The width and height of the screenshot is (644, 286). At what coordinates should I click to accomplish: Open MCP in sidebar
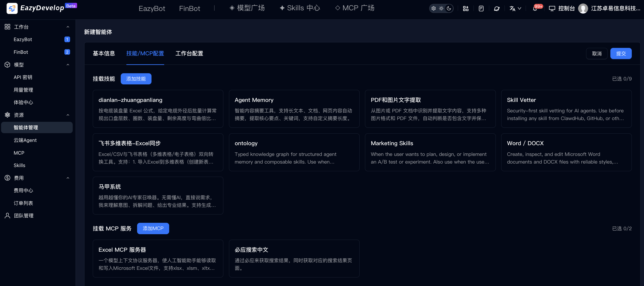[19, 153]
